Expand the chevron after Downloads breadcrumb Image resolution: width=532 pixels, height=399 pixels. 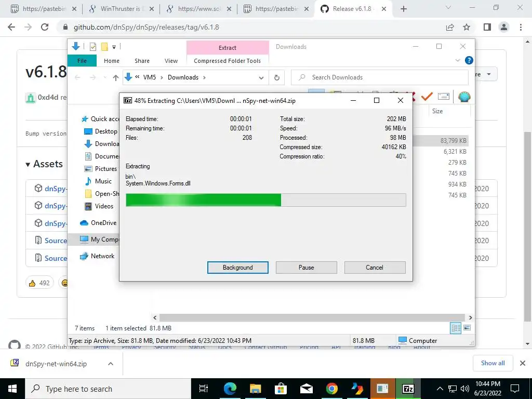coord(204,78)
